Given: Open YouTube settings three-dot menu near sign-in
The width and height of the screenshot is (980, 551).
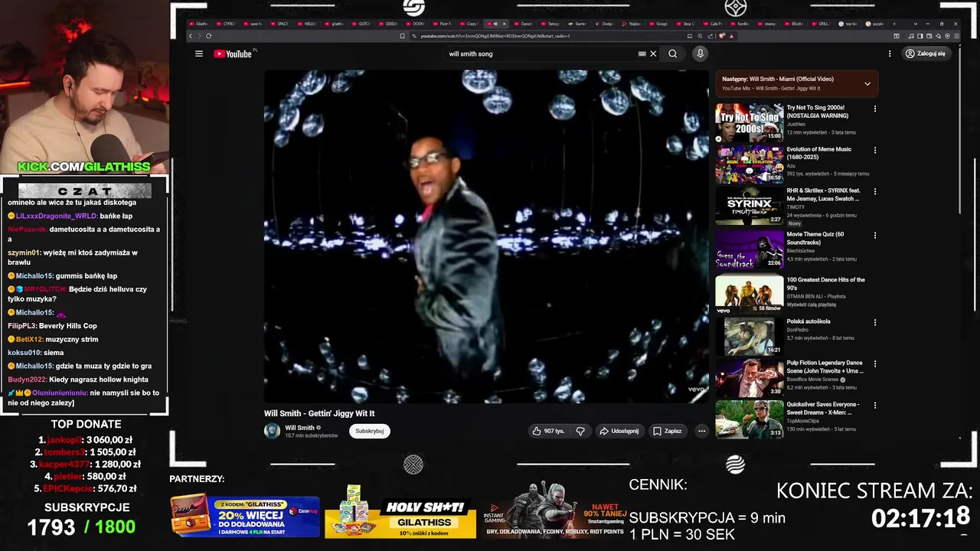Looking at the screenshot, I should click(890, 54).
